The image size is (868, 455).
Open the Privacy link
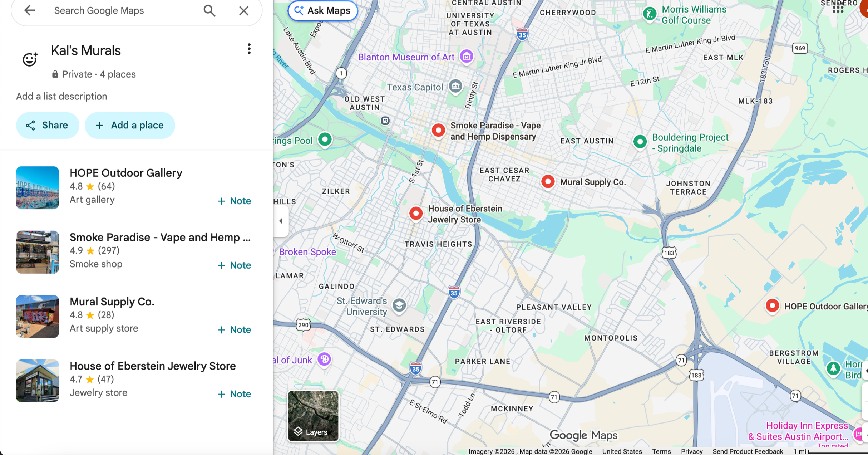(x=692, y=451)
